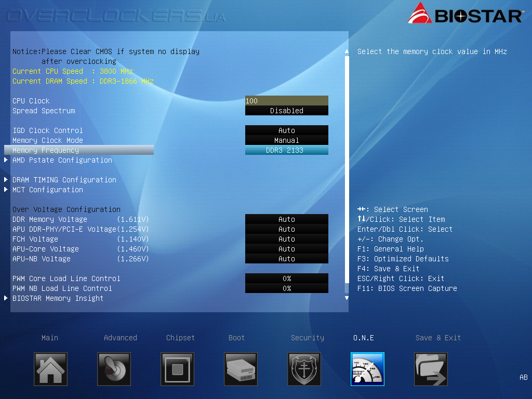Open the IGD Clock Control Auto option
532x399 pixels.
click(x=287, y=130)
